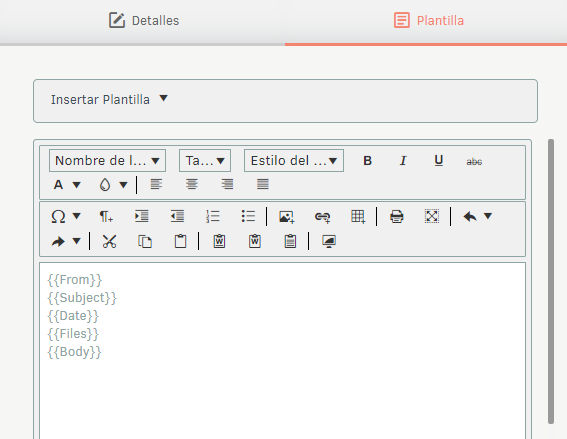This screenshot has width=567, height=439.
Task: Select the Plantilla tab
Action: 429,20
